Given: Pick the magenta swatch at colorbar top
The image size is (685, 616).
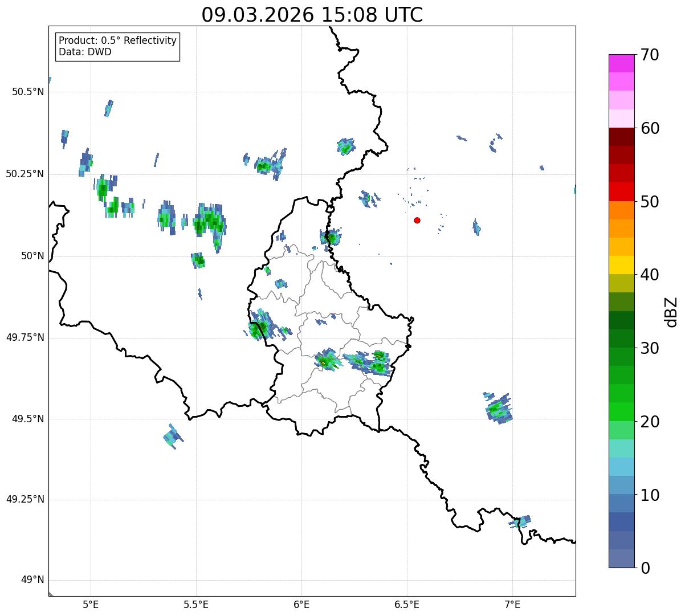Looking at the screenshot, I should coord(622,63).
